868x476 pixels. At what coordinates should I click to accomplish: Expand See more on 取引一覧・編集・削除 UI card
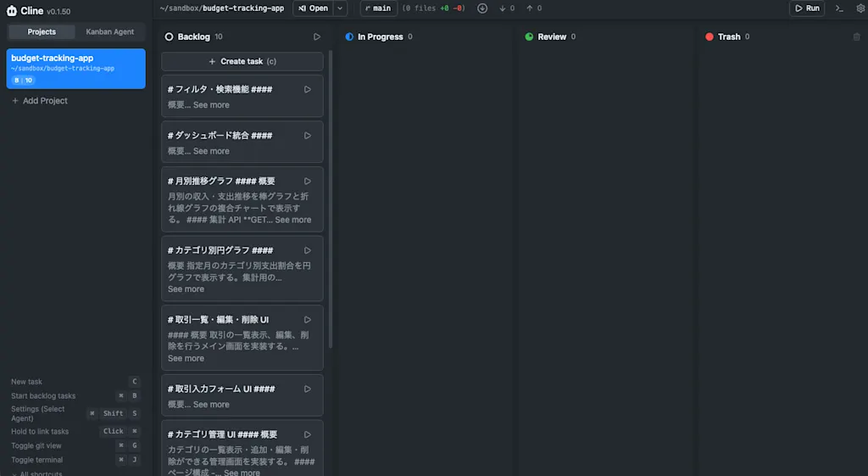tap(186, 358)
